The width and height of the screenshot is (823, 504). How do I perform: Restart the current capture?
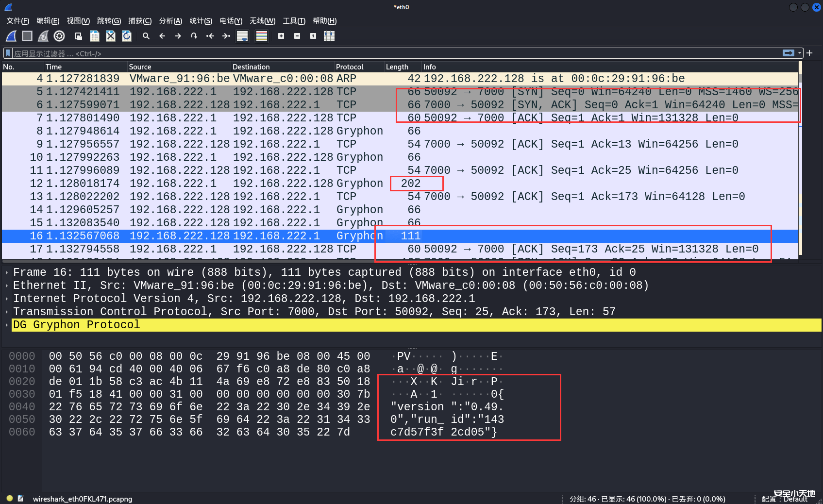(43, 36)
